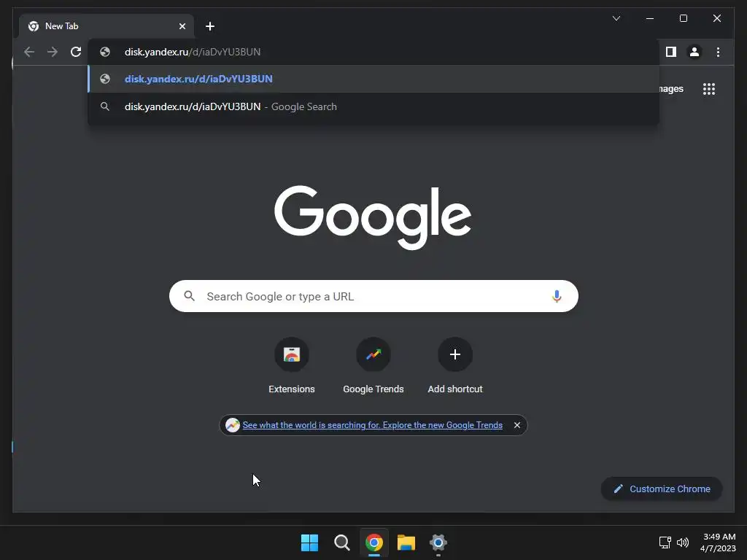Open Settings gear in the taskbar
The height and width of the screenshot is (560, 747).
tap(438, 542)
